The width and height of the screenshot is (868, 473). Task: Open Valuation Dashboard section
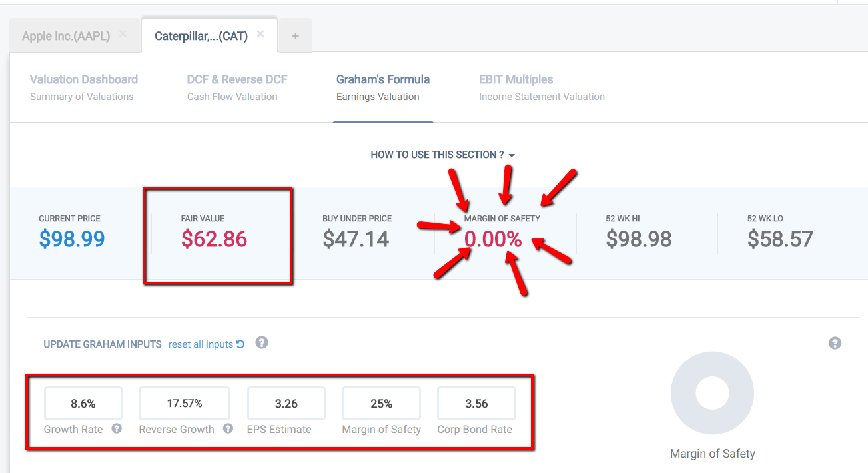(84, 87)
